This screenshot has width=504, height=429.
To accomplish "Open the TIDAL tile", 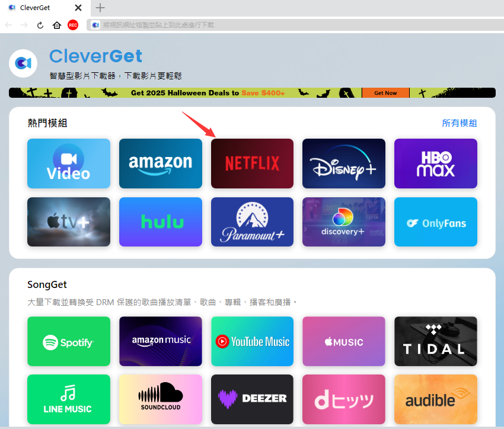I will pos(436,341).
